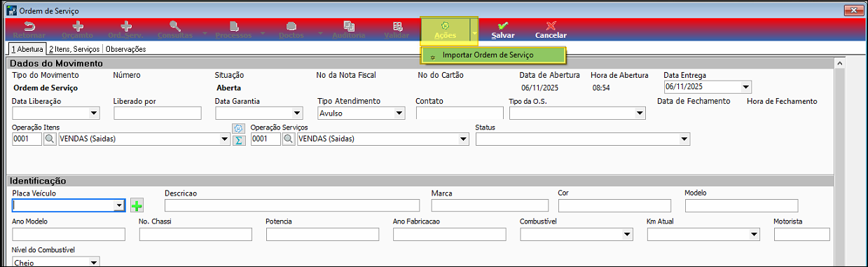Open the Data Liberação dropdown
This screenshot has height=267, width=868.
[x=94, y=113]
